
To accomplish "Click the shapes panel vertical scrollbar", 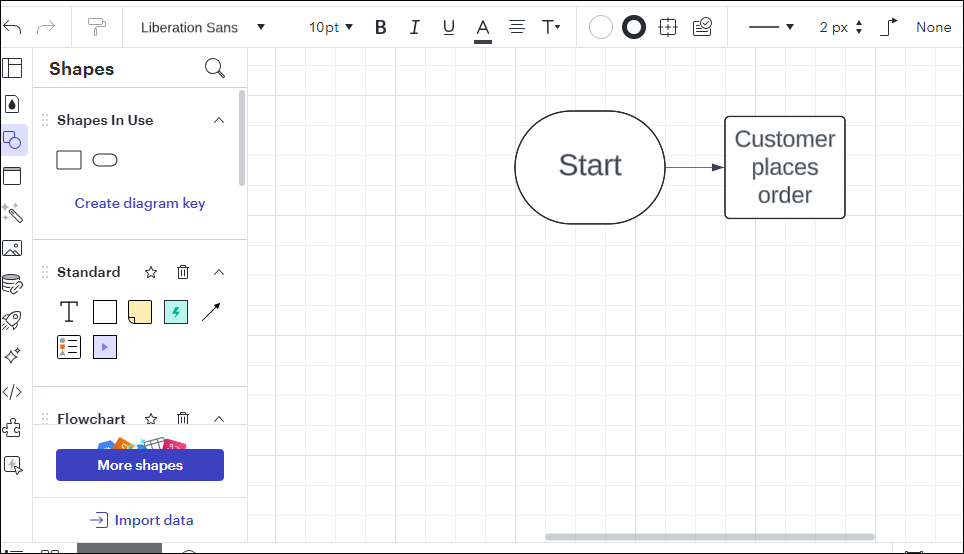I will click(x=242, y=138).
